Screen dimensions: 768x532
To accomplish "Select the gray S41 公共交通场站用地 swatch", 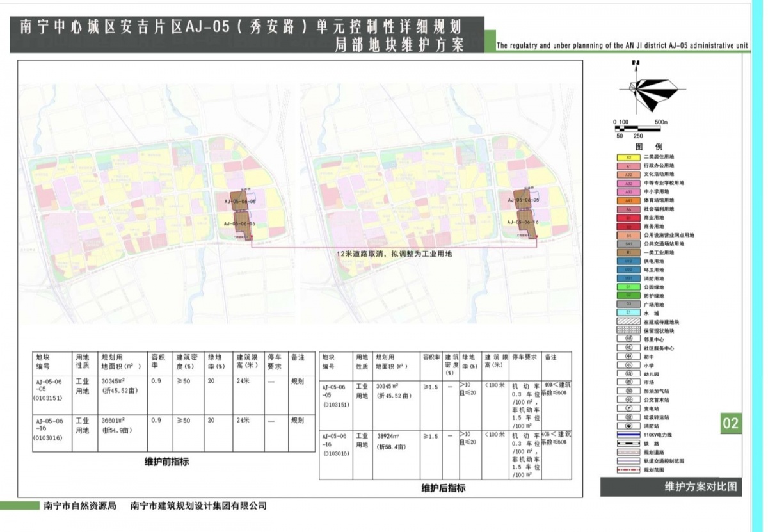I will tap(628, 243).
